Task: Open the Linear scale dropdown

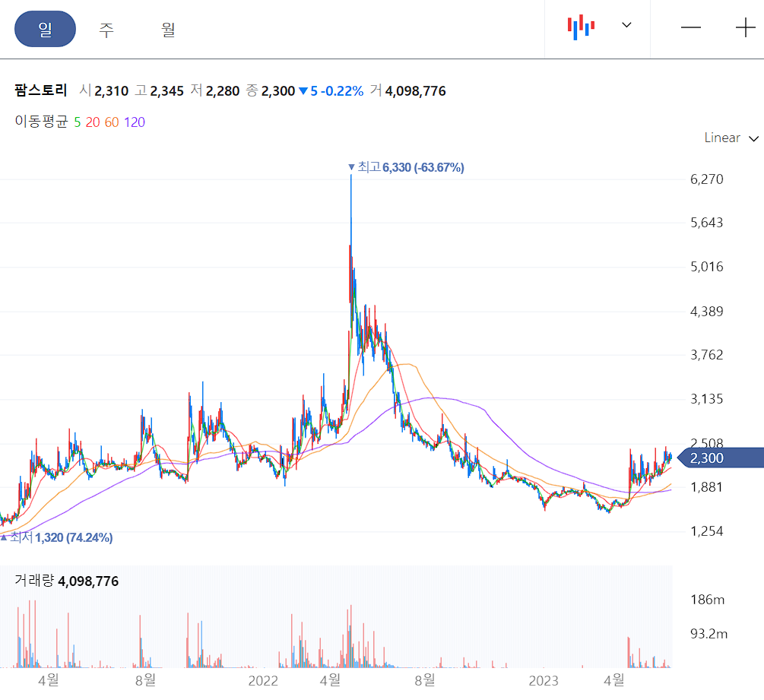Action: coord(731,138)
